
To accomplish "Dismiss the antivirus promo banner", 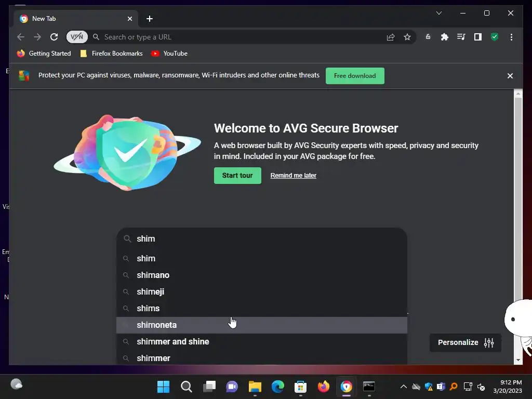I will click(x=510, y=76).
